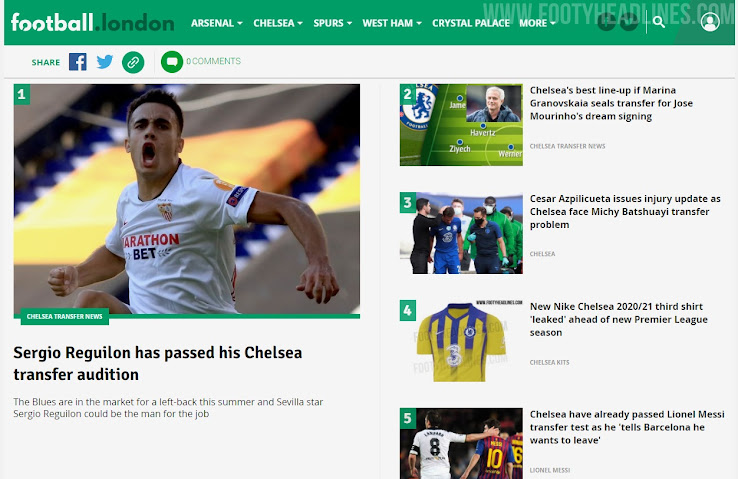Share the article on Twitter from share bar
The width and height of the screenshot is (738, 479).
point(104,62)
